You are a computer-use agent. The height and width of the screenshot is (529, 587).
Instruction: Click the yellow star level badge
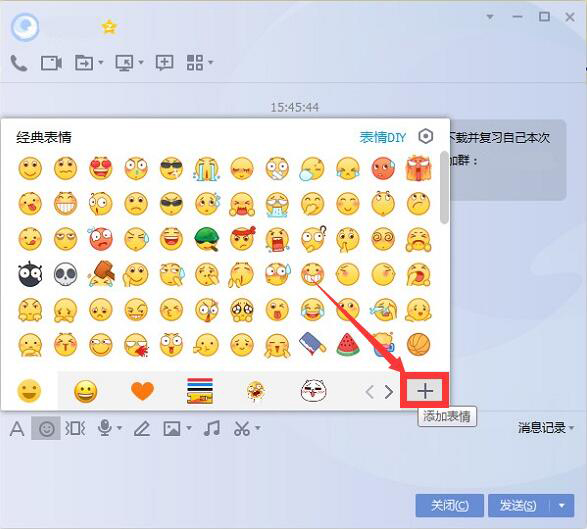coord(109,27)
